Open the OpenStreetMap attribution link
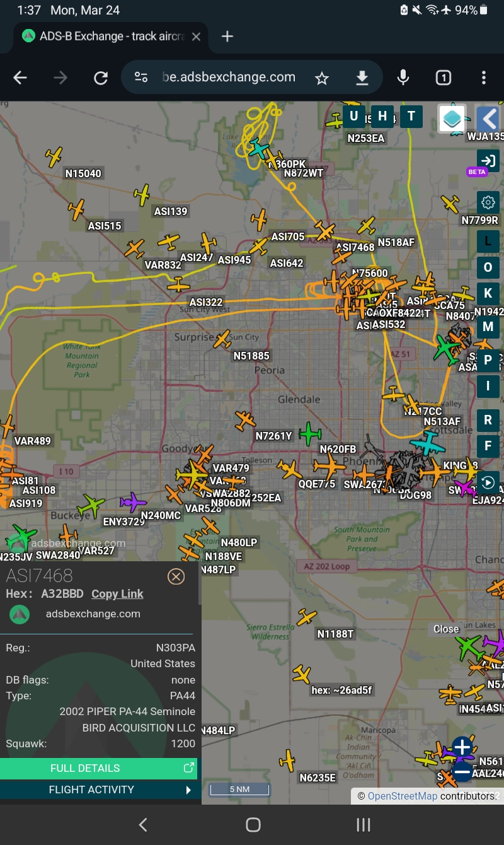The height and width of the screenshot is (845, 504). coord(403,796)
